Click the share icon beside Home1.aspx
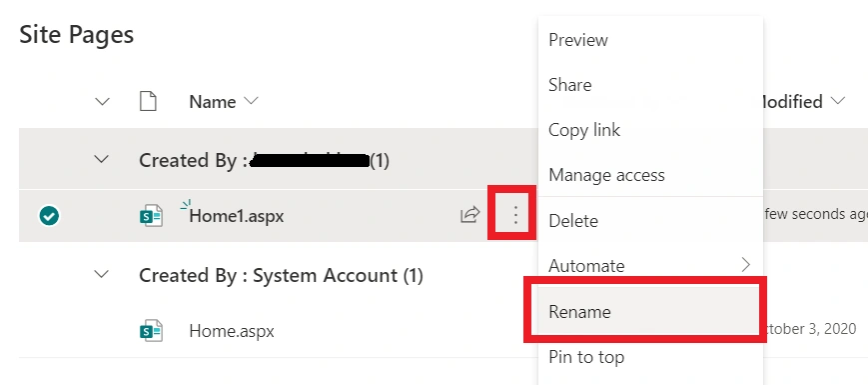 point(470,214)
